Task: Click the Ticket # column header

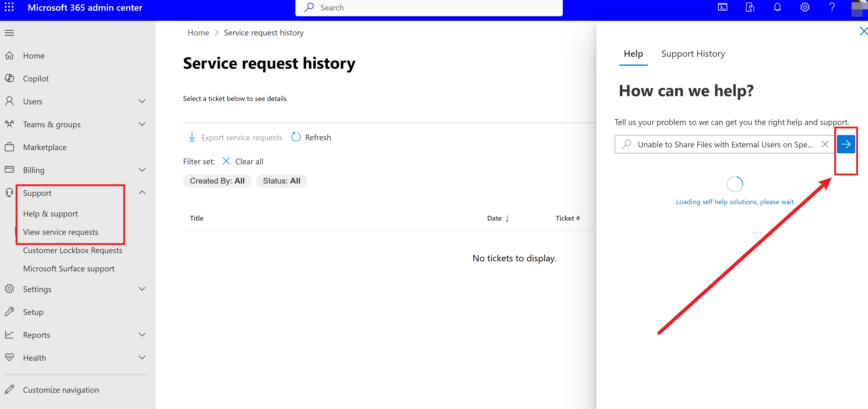Action: pyautogui.click(x=567, y=218)
